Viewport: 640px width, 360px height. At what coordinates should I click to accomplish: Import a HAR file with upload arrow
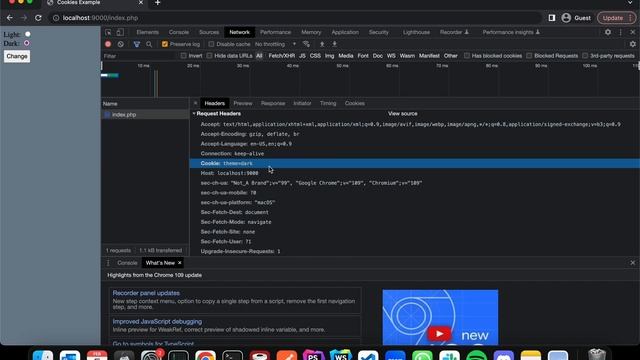[x=322, y=44]
